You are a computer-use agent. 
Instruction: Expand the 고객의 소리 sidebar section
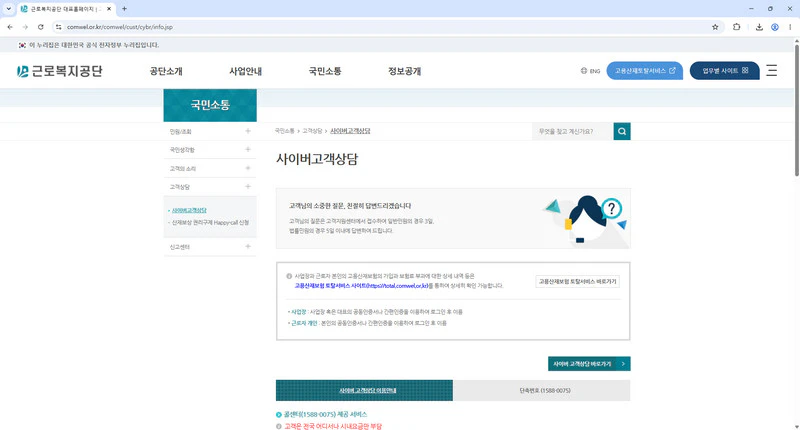point(210,168)
